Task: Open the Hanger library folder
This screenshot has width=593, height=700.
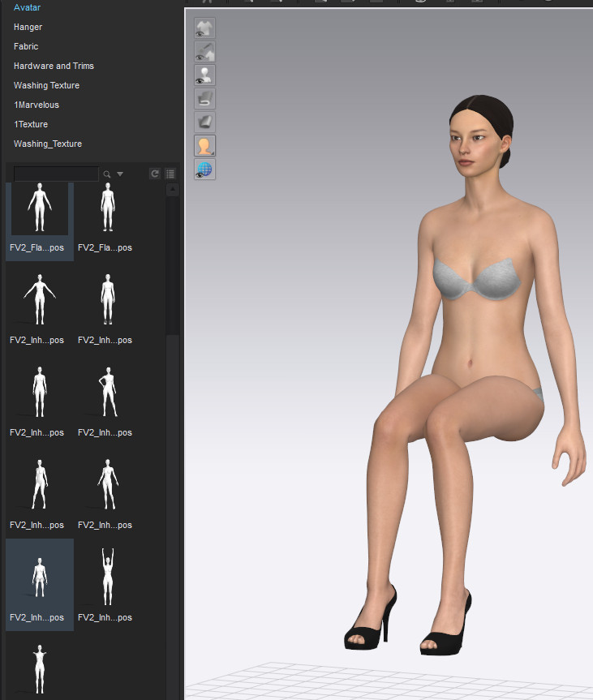Action: click(x=28, y=27)
